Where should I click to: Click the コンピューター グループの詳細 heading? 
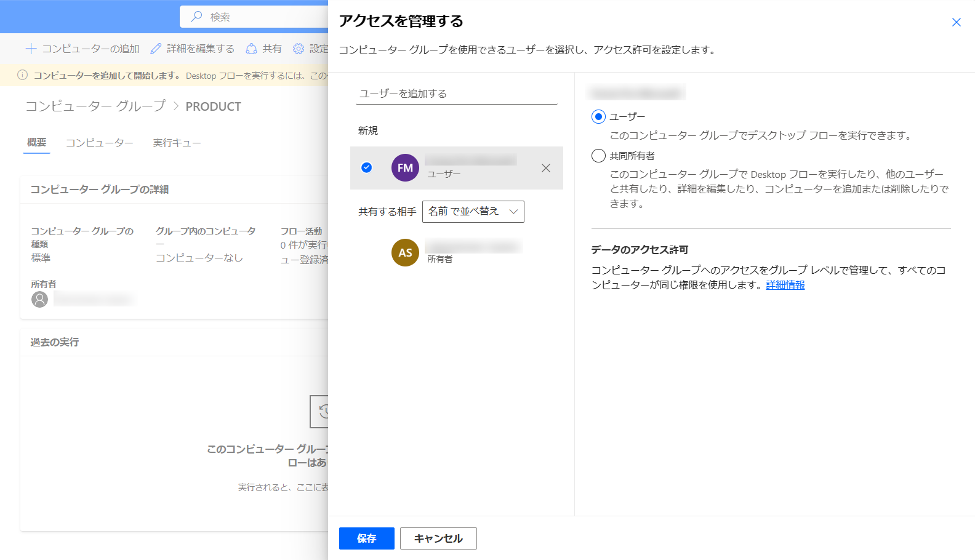pyautogui.click(x=100, y=190)
